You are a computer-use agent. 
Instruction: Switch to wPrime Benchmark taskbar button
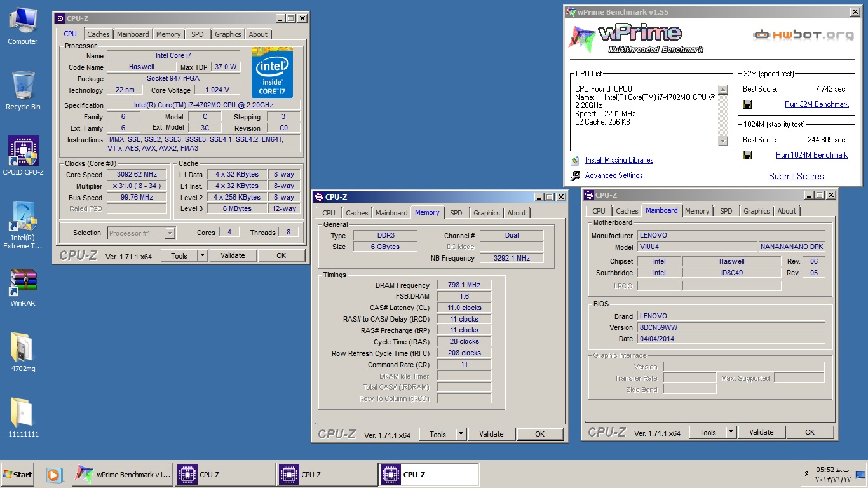pos(122,475)
